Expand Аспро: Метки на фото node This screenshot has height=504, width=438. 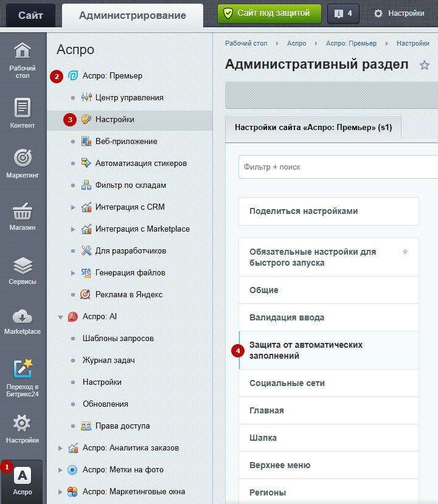pos(60,470)
